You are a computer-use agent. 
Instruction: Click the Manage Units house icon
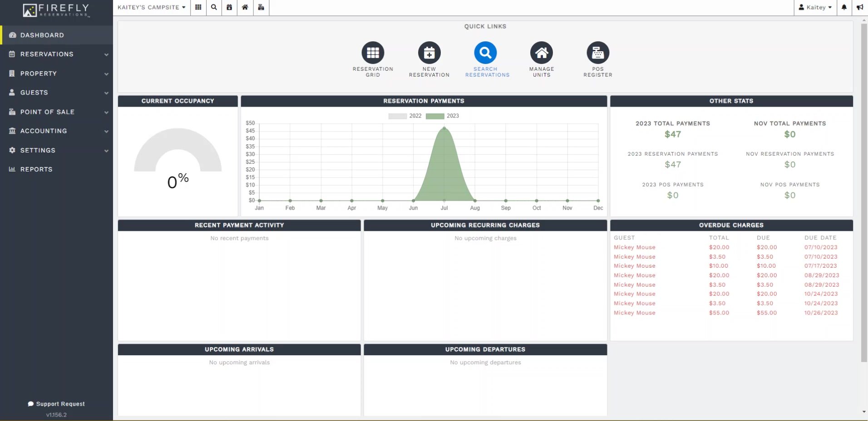click(541, 53)
